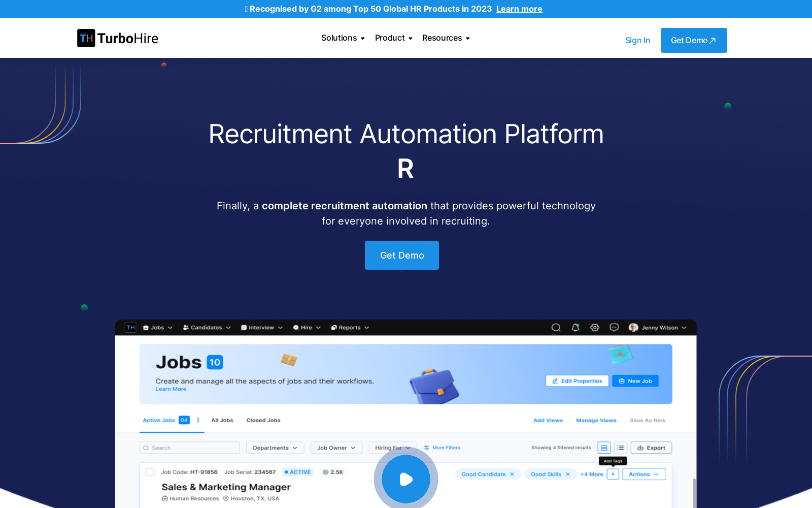Open the Reports menu in the dashboard
Image resolution: width=812 pixels, height=508 pixels.
pos(350,328)
